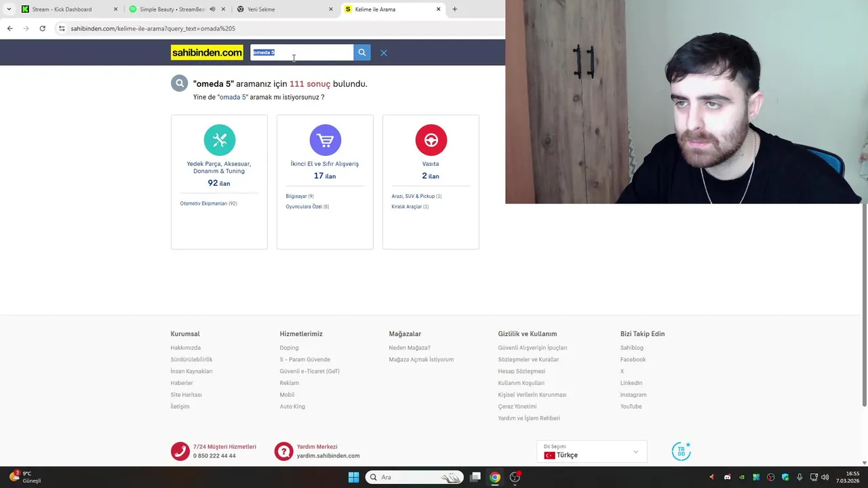Reload the page with refresh icon
Viewport: 868px width, 488px height.
pos(42,28)
